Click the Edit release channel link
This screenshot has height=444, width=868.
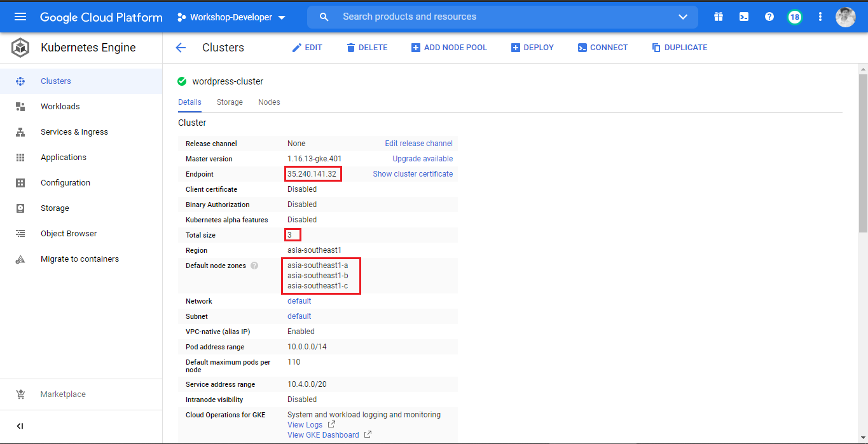tap(419, 144)
